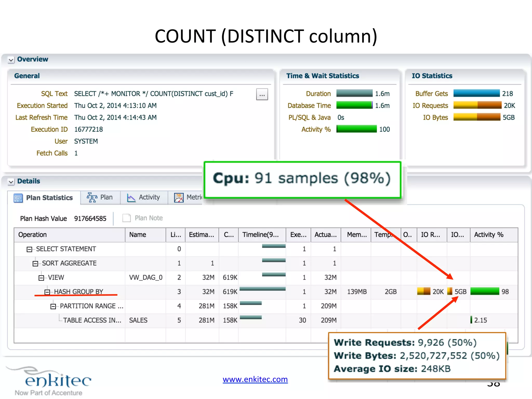The height and width of the screenshot is (399, 532).
Task: Open full SQL text ellipsis button
Action: coord(262,94)
